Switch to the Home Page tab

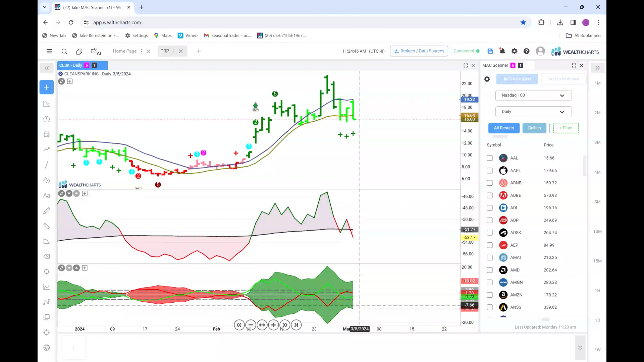[125, 51]
